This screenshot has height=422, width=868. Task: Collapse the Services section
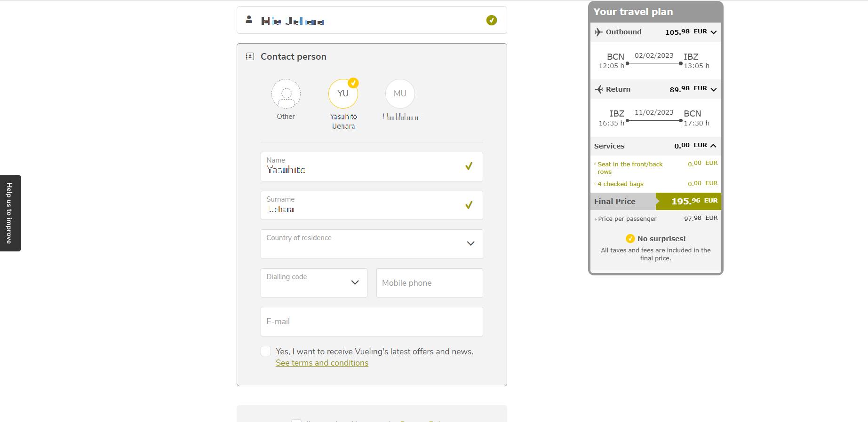click(713, 146)
